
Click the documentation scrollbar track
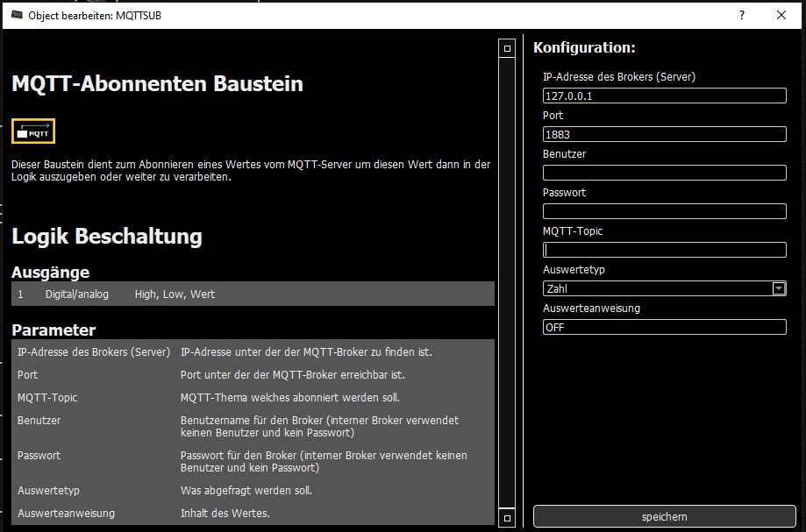click(506, 280)
